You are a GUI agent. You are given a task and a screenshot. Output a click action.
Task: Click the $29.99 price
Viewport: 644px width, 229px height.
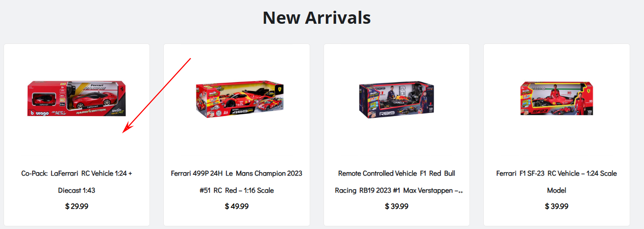click(77, 206)
